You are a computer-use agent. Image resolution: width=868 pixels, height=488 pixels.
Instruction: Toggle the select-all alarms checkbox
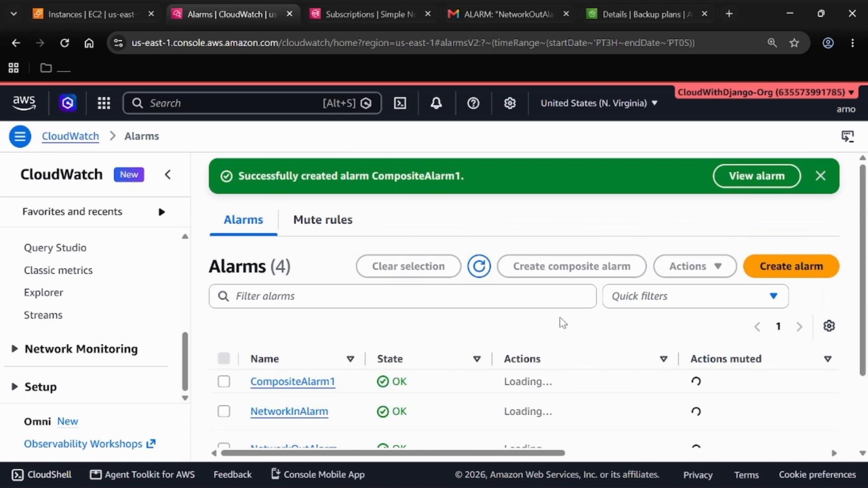click(224, 358)
